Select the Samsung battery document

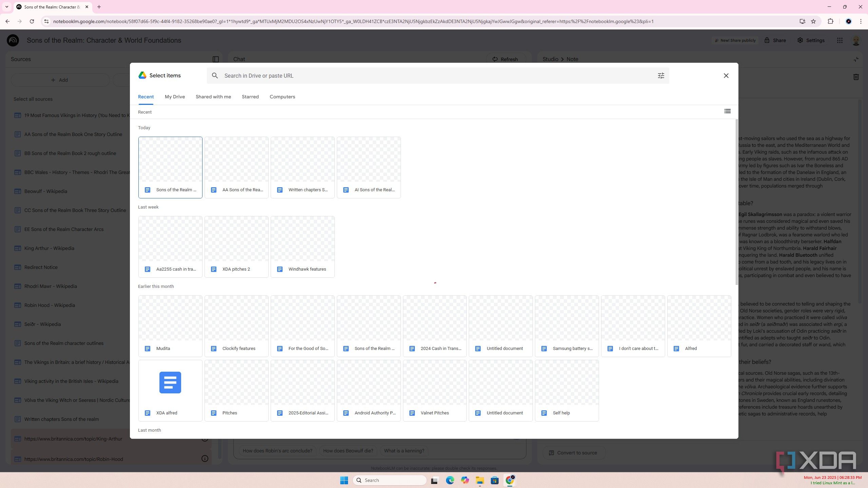(567, 326)
